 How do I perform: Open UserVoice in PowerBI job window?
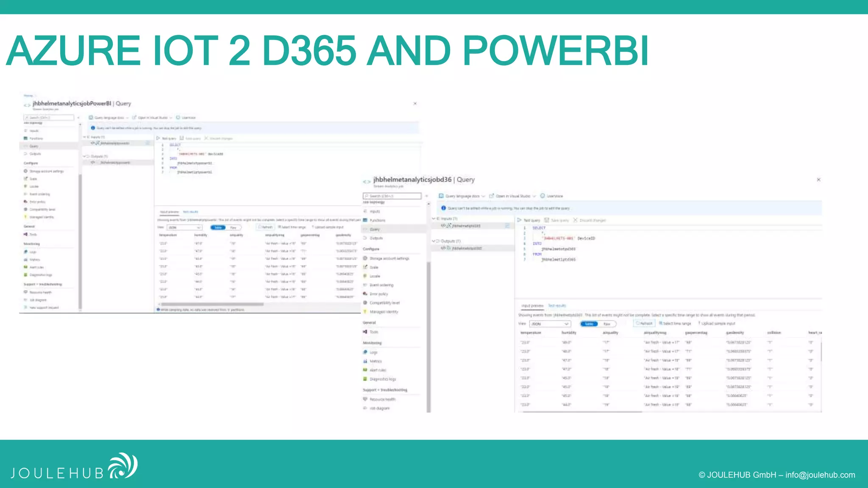click(186, 118)
